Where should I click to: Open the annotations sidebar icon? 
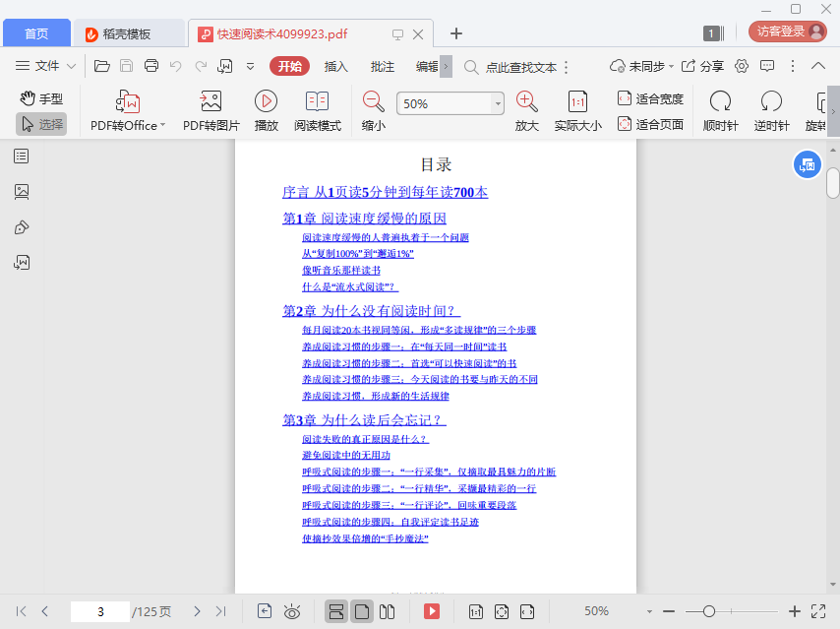click(x=22, y=227)
